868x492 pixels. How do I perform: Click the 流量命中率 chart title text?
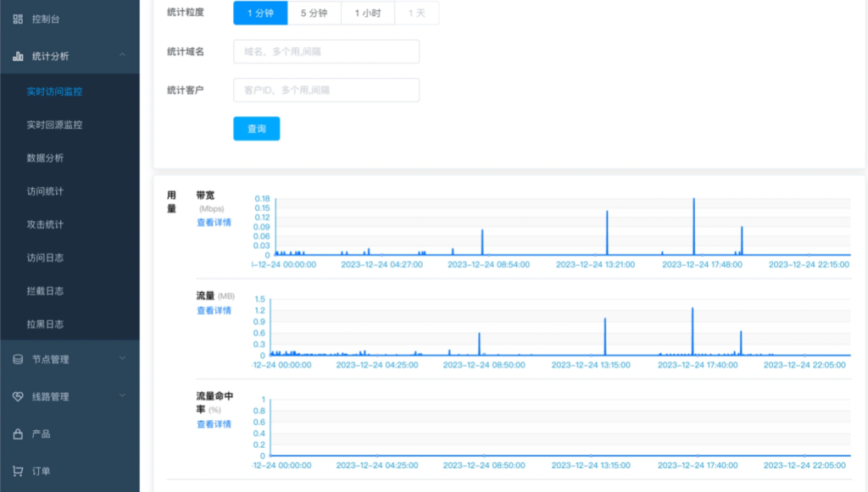[x=214, y=402]
